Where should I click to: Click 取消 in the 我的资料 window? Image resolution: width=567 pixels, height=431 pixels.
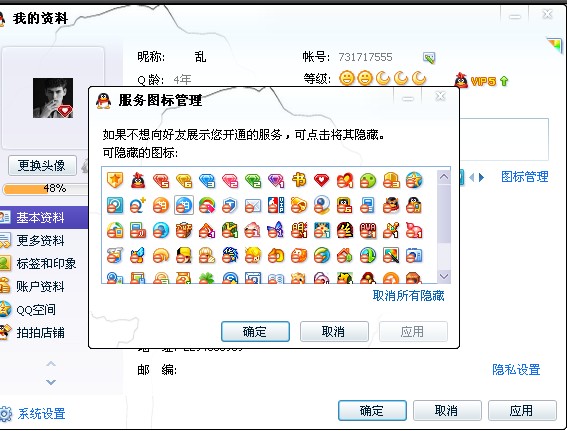(447, 411)
